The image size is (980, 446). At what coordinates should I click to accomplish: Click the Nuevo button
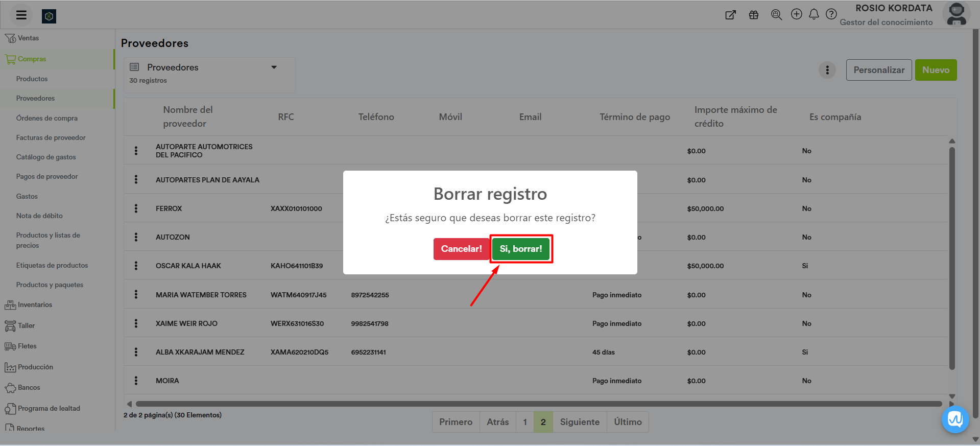tap(935, 70)
